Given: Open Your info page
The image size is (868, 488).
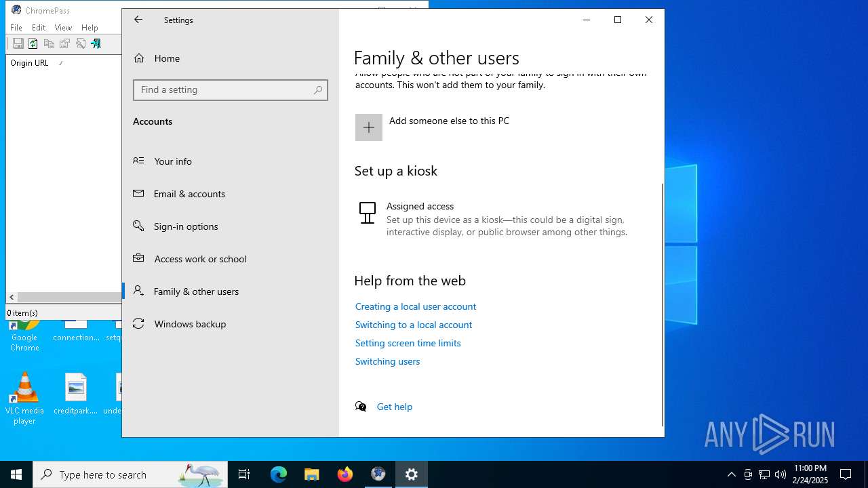Looking at the screenshot, I should point(231,161).
